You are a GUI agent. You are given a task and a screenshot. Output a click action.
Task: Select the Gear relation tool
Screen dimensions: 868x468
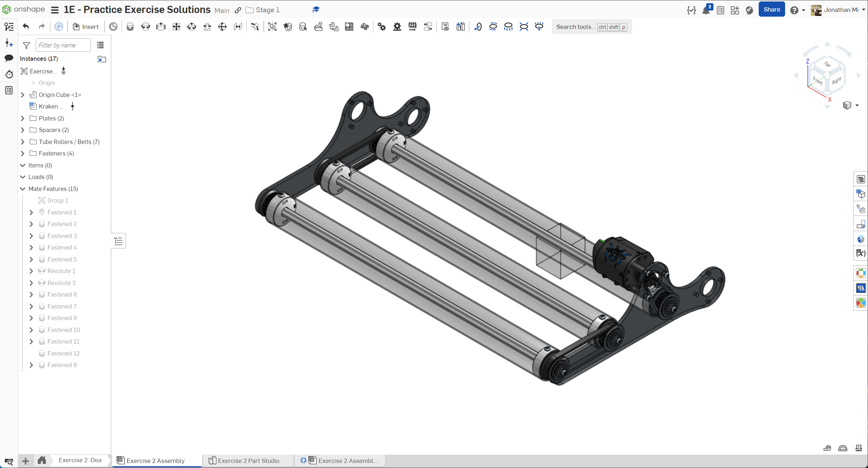coord(382,27)
